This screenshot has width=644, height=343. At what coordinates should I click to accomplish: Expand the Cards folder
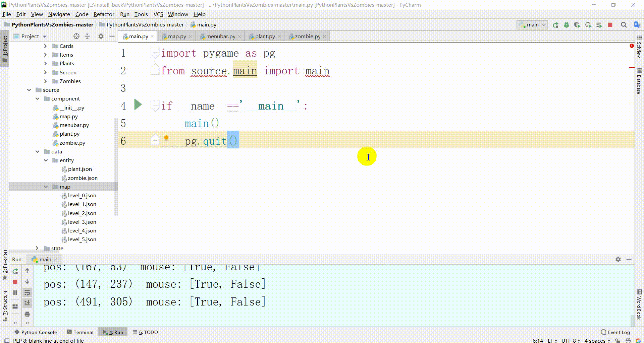pyautogui.click(x=45, y=46)
